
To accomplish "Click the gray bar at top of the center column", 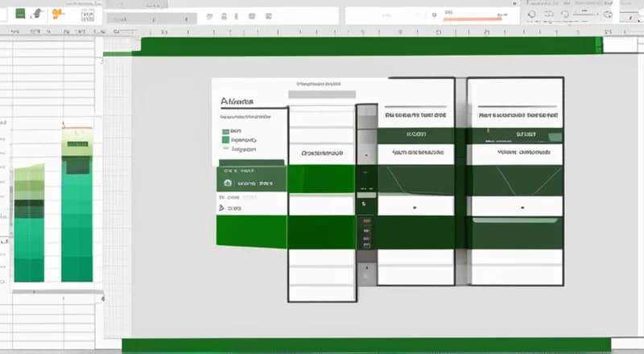I will pyautogui.click(x=321, y=94).
